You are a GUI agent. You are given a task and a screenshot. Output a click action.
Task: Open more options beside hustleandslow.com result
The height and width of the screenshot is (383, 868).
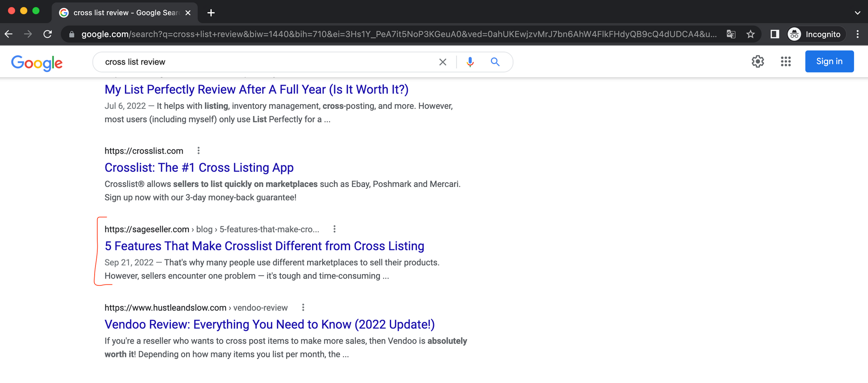[x=303, y=308]
